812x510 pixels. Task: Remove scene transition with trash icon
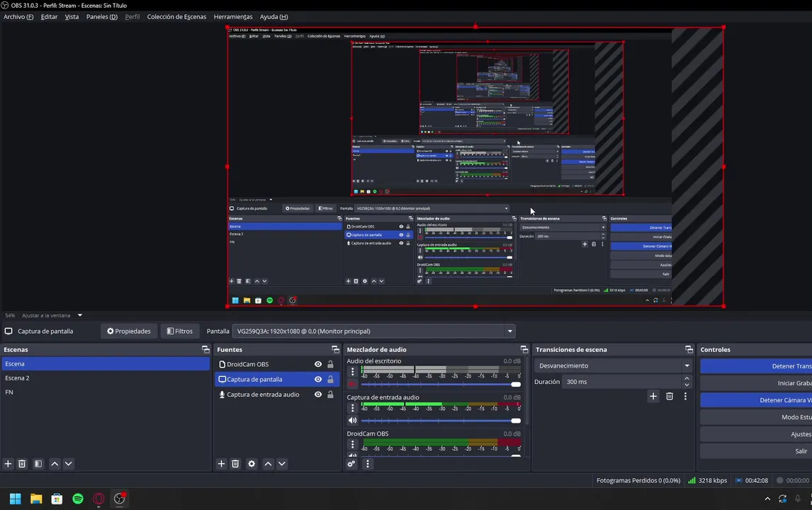pyautogui.click(x=670, y=397)
